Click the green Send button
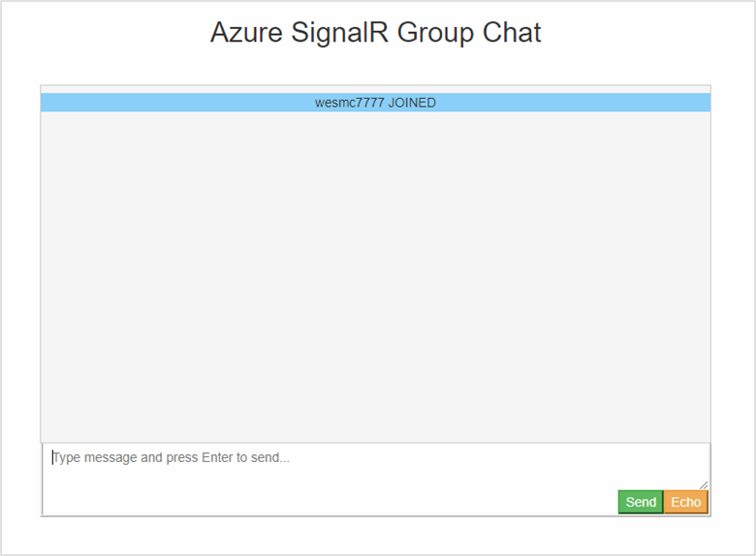This screenshot has width=756, height=556. click(641, 502)
